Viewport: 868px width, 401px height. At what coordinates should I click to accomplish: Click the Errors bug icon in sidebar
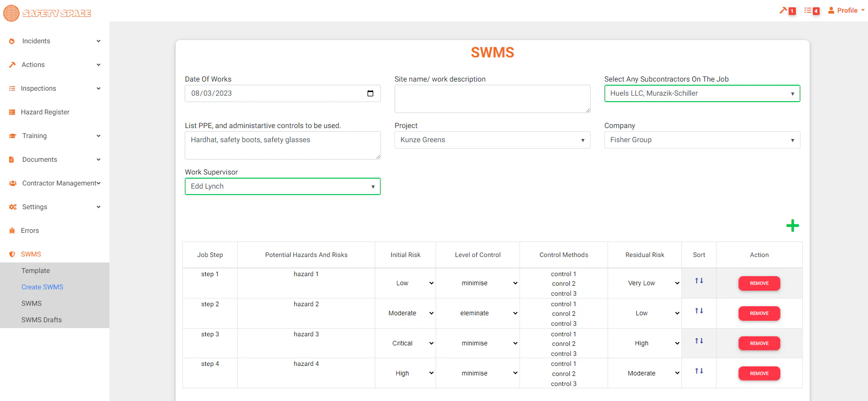12,231
